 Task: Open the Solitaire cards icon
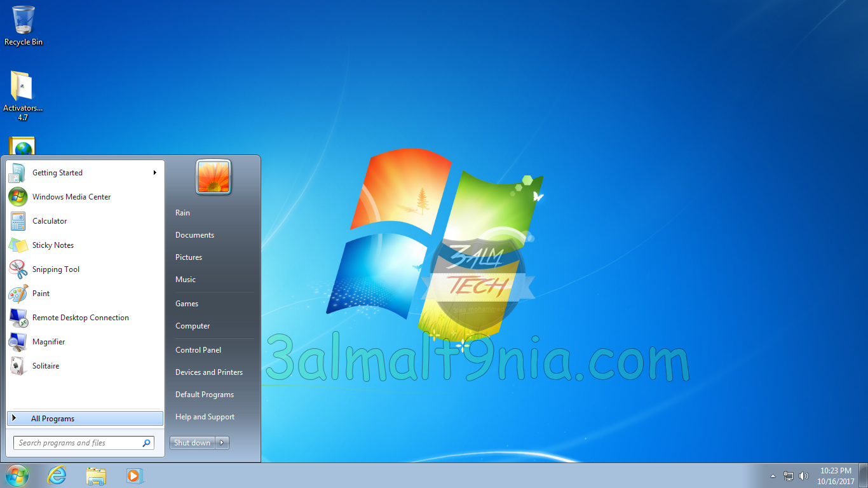coord(18,366)
